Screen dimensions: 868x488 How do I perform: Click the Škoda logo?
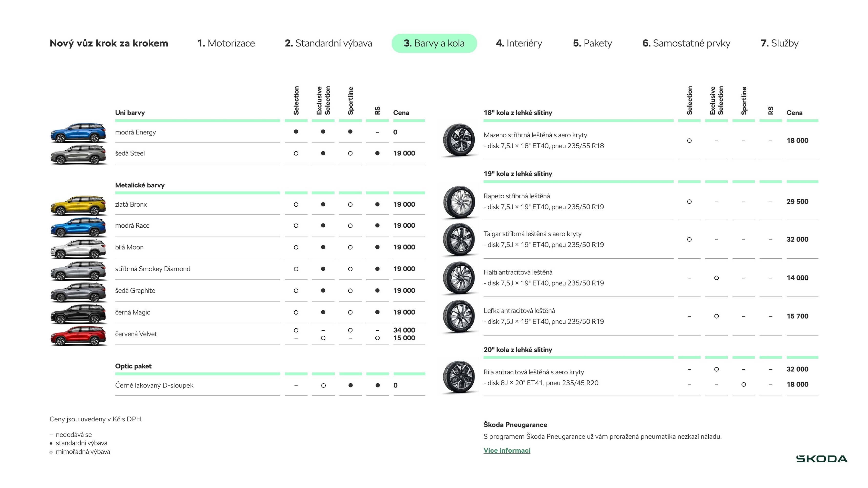tap(822, 459)
